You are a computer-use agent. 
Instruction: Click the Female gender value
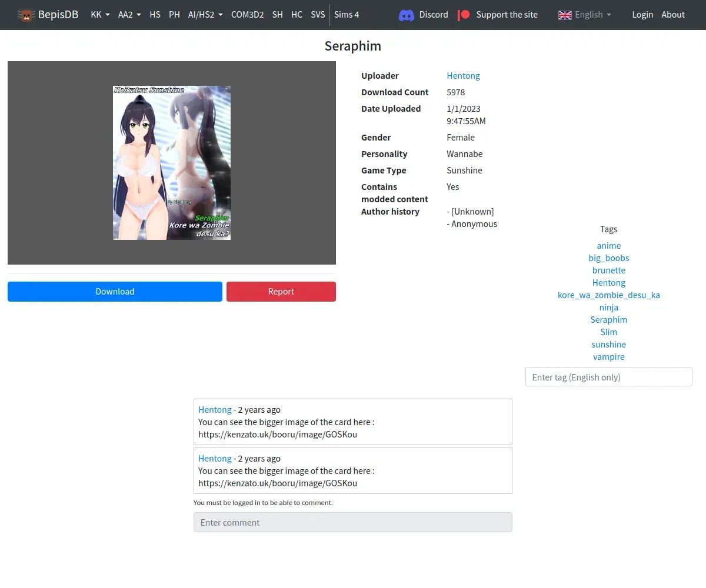[x=461, y=138]
